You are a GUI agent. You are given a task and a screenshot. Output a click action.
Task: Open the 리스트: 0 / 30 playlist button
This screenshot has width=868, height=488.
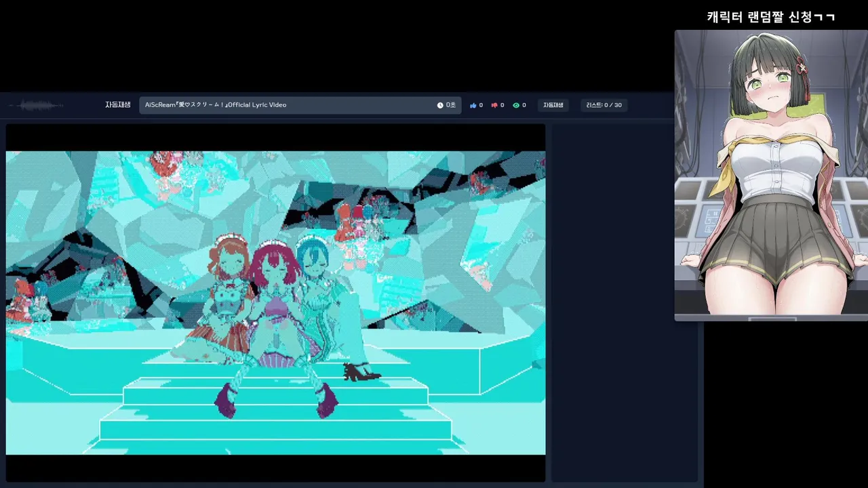click(604, 105)
